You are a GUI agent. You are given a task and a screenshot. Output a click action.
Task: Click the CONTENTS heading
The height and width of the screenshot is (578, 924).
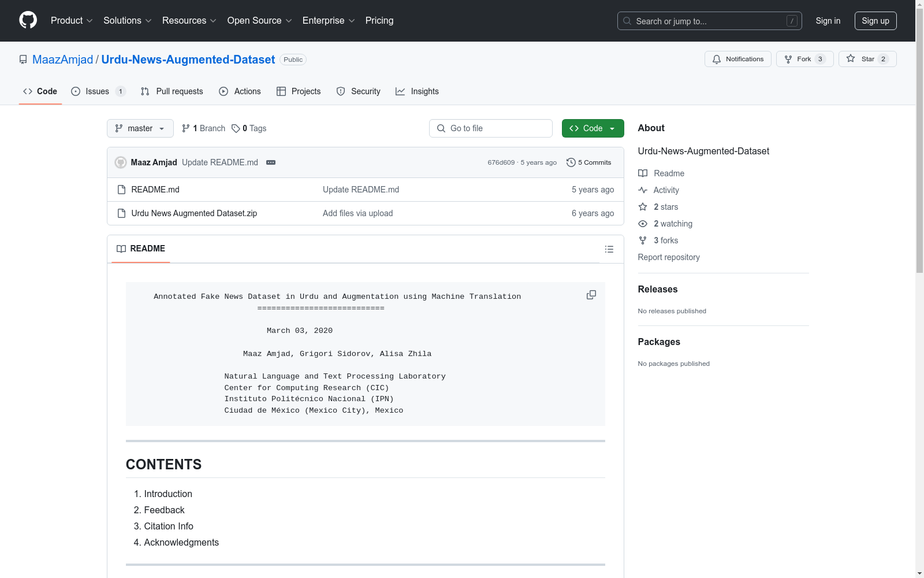tap(163, 464)
